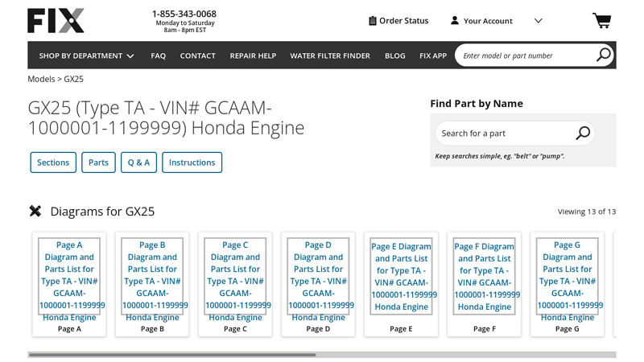Open Water Filter Finder
This screenshot has width=644, height=362.
[x=330, y=56]
